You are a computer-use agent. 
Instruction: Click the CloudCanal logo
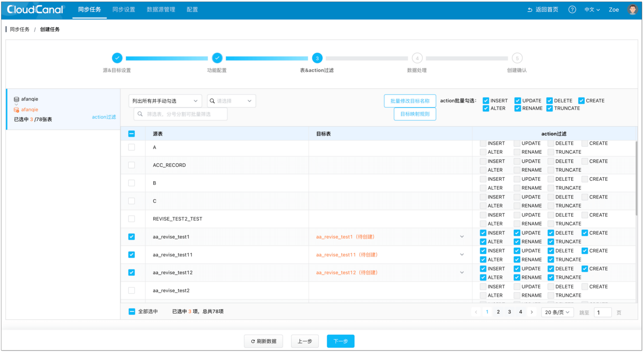[x=35, y=10]
